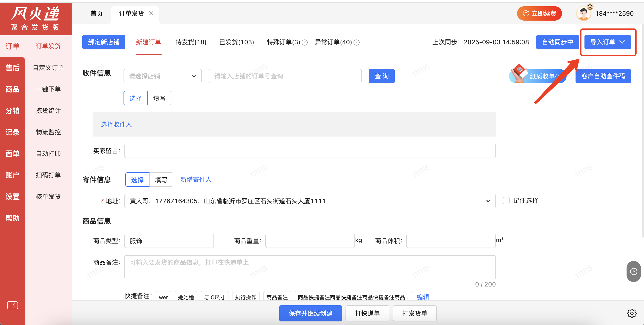Click the 立即续费 button
Viewport: 644px width, 325px height.
point(540,13)
